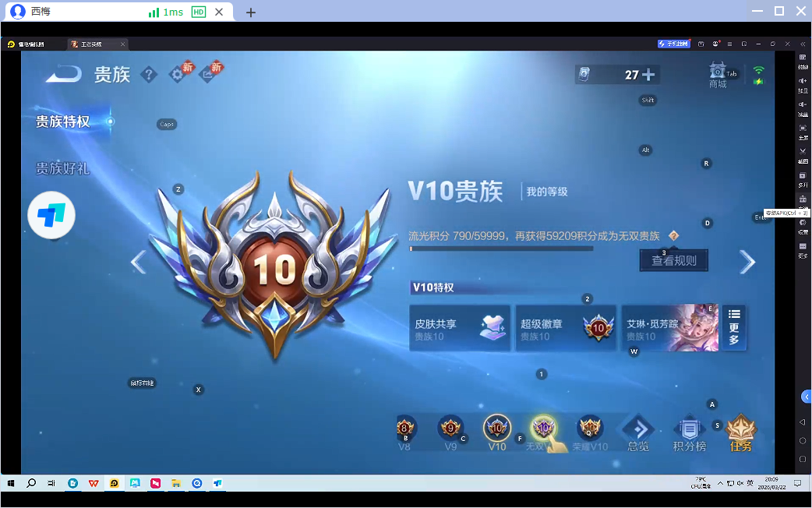
Task: Click the question mark help icon beside 贵族
Action: point(149,75)
